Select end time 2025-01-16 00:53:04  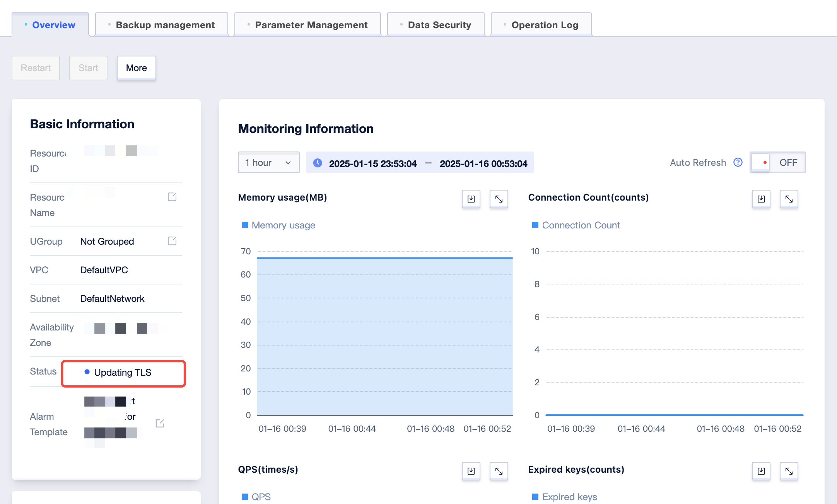coord(483,163)
